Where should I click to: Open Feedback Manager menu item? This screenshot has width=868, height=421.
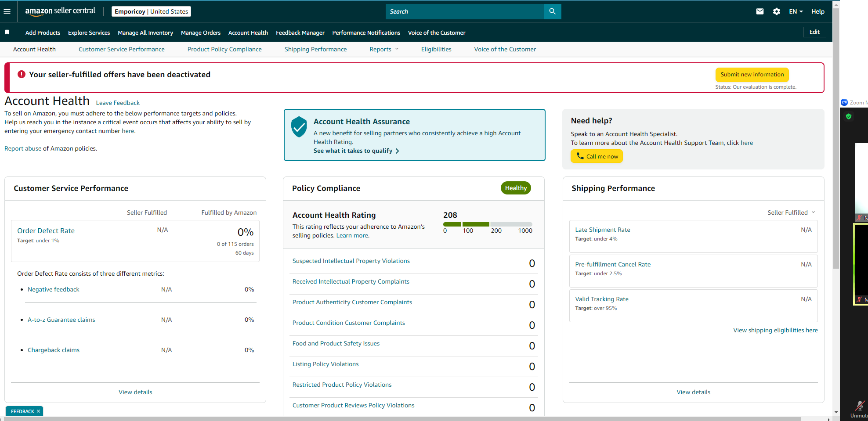click(x=300, y=32)
